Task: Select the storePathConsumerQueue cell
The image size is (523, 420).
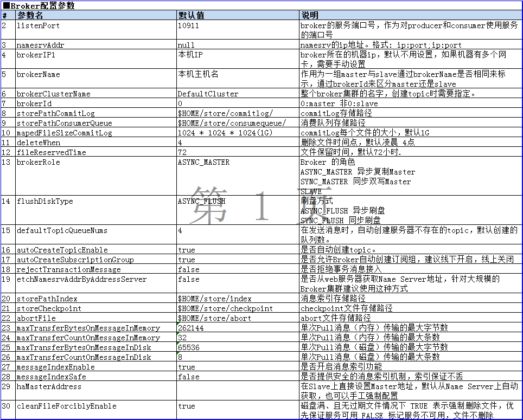Action: tap(96, 122)
